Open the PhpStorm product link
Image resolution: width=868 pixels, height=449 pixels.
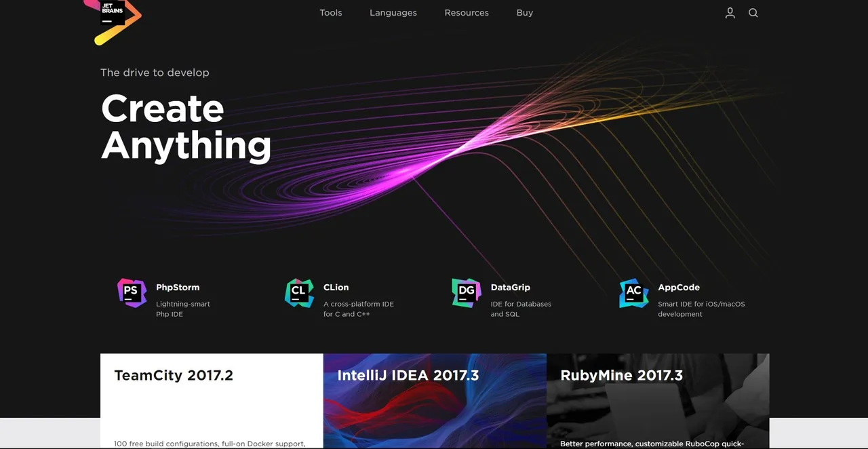[x=178, y=288]
